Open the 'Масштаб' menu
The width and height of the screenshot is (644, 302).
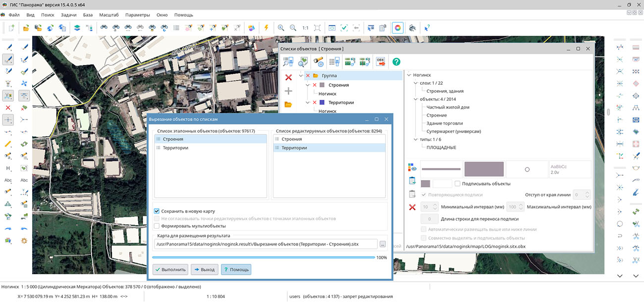tap(108, 15)
